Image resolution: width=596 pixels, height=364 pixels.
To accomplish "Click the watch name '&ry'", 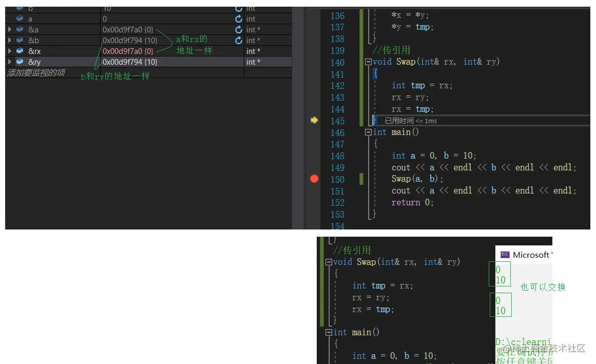I will tap(34, 62).
